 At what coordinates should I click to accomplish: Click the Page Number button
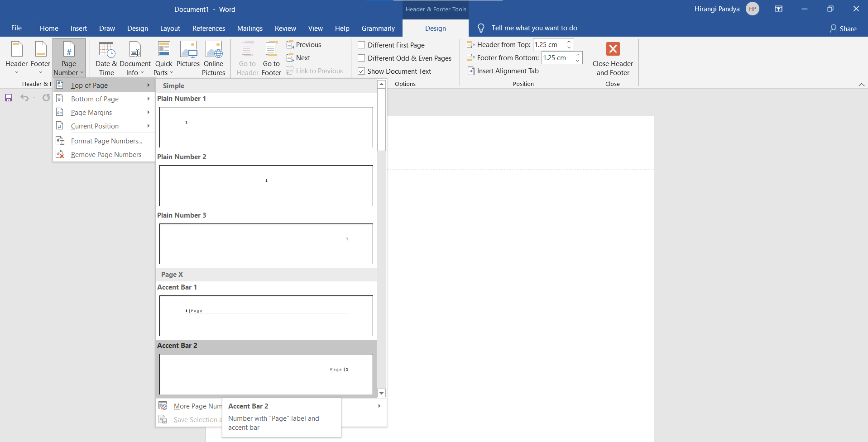[69, 58]
